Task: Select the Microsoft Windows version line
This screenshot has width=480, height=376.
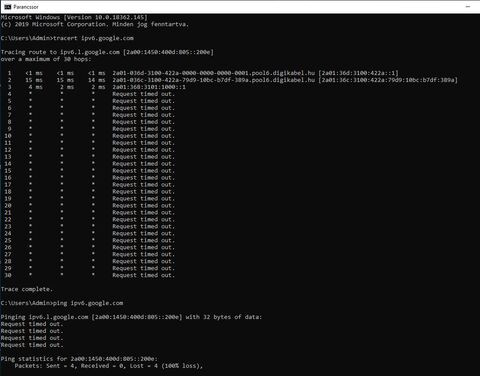Action: pyautogui.click(x=74, y=17)
